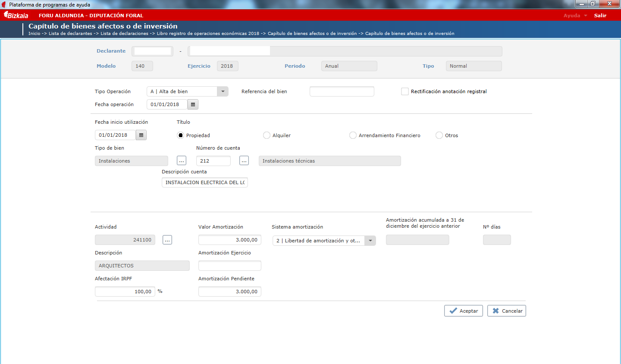
Task: Close the application window
Action: click(610, 4)
